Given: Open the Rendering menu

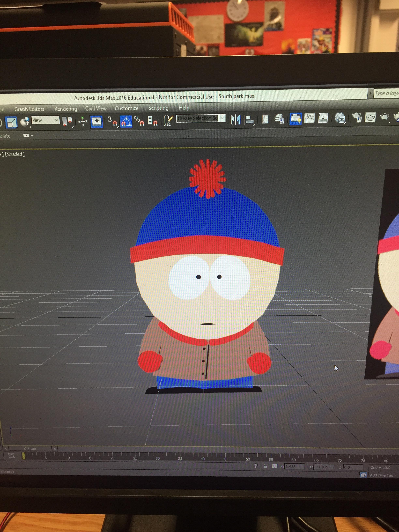Looking at the screenshot, I should [x=65, y=109].
